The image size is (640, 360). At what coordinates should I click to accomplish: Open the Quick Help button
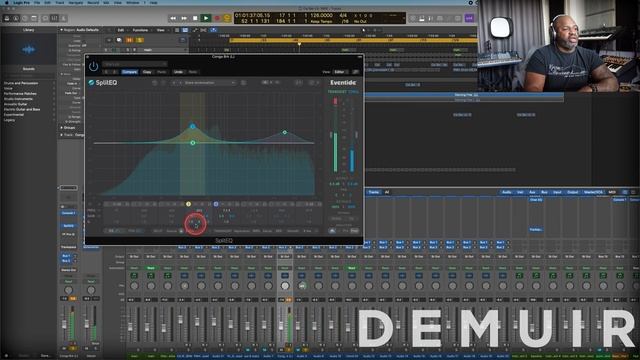point(25,18)
